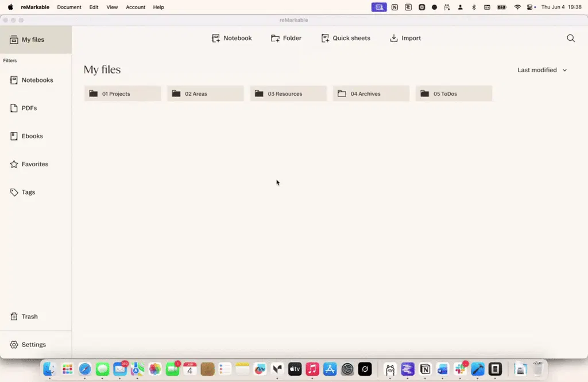Open Wi-Fi status in menu bar
The image size is (588, 382).
click(517, 7)
